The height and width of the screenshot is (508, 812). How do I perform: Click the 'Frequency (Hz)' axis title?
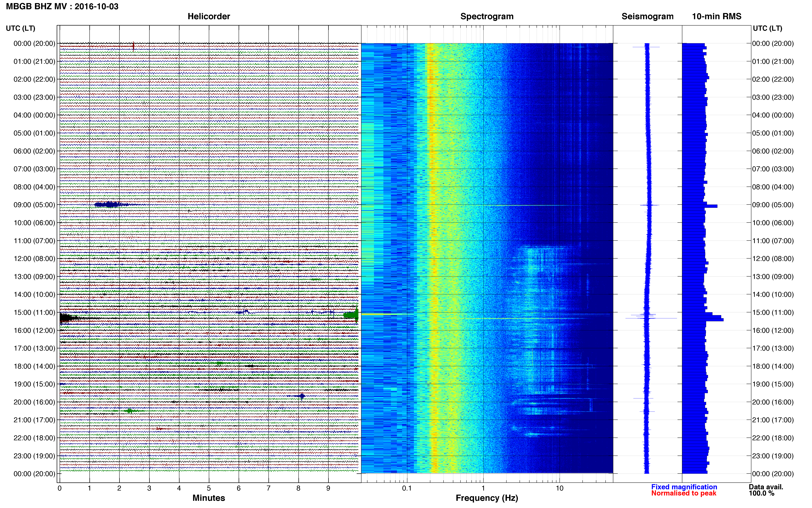point(487,498)
